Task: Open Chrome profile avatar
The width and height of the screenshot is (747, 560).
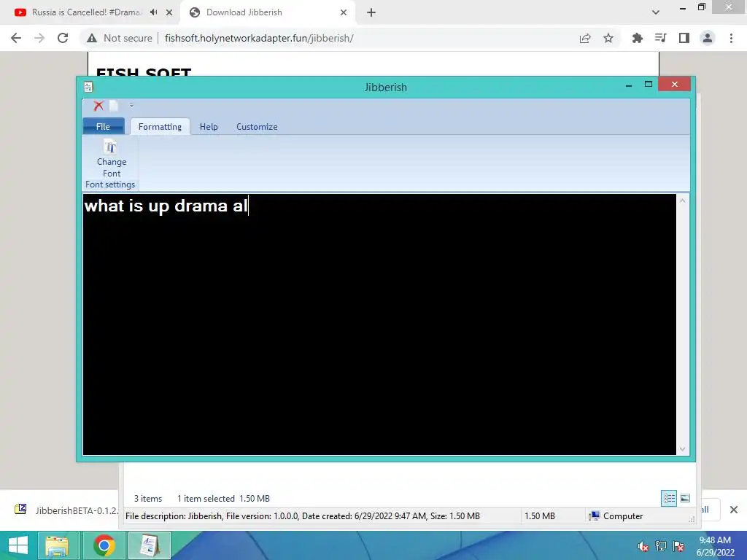Action: point(708,38)
